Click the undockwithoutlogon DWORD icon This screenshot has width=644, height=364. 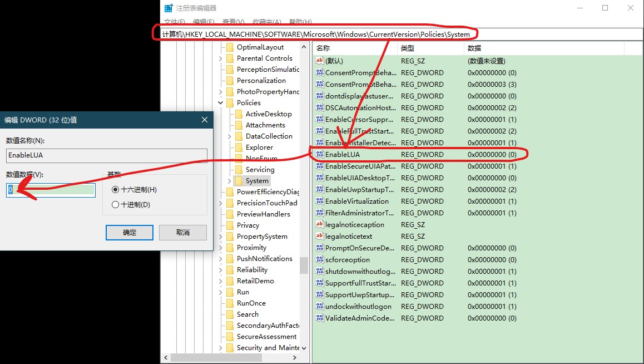point(320,307)
